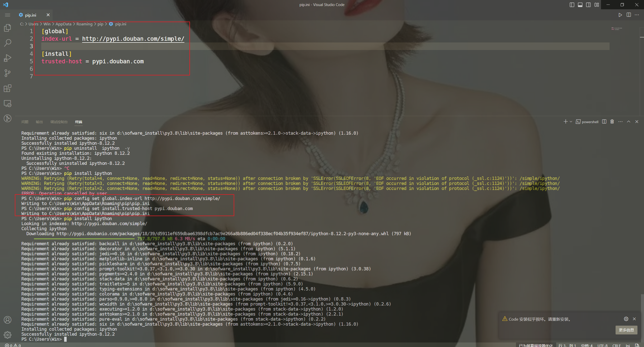Click the Accounts icon in activity bar
Screen dimensions: 644x347
(8, 320)
